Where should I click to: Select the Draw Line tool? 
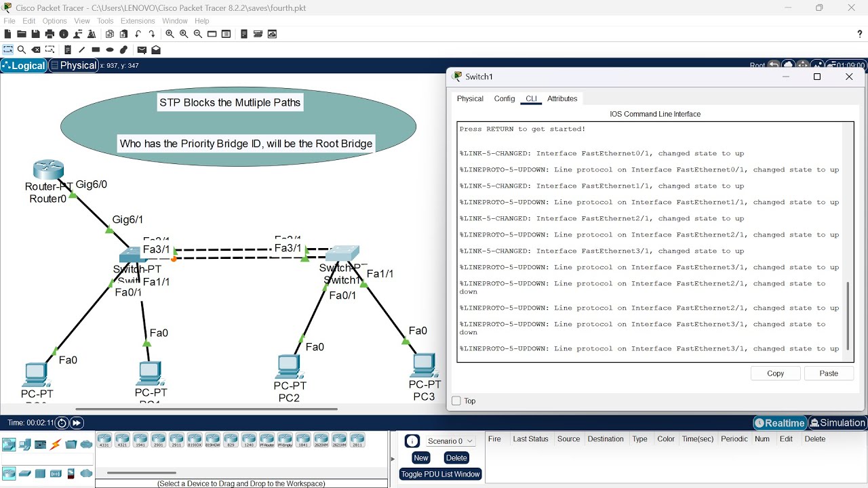(82, 49)
